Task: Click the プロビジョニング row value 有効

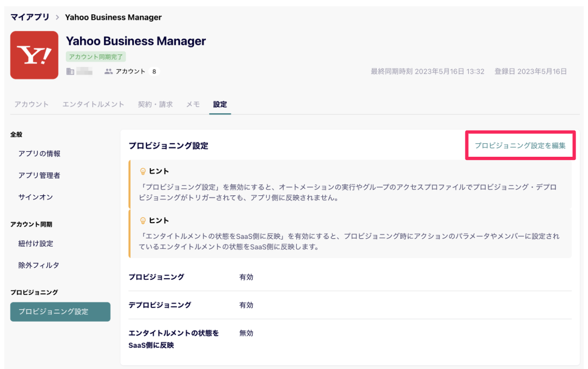Action: pos(247,276)
